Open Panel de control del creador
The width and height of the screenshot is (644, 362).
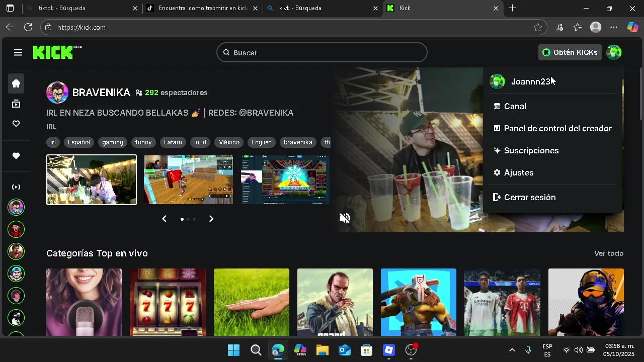pyautogui.click(x=552, y=128)
